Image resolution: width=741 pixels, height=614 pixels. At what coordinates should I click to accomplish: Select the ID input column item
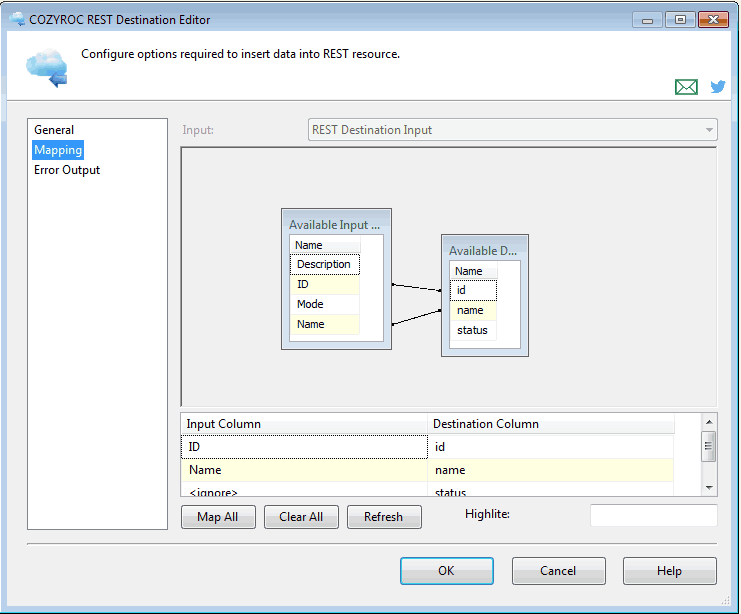[x=325, y=285]
